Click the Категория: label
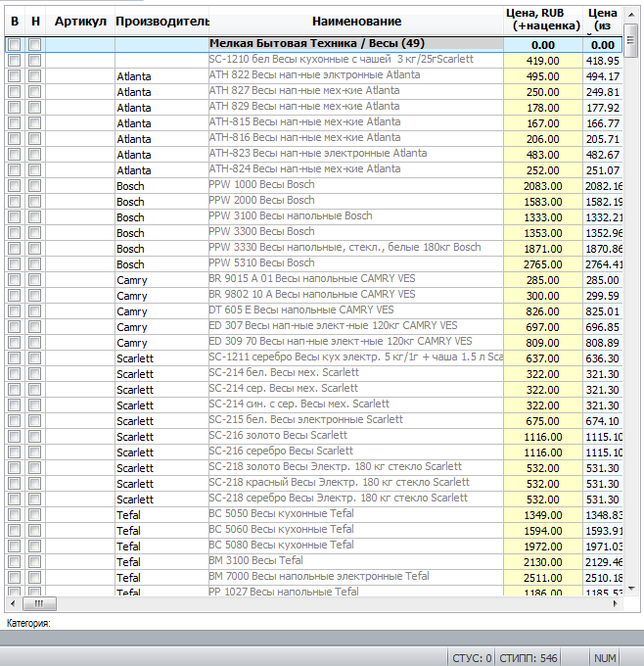 pyautogui.click(x=28, y=623)
